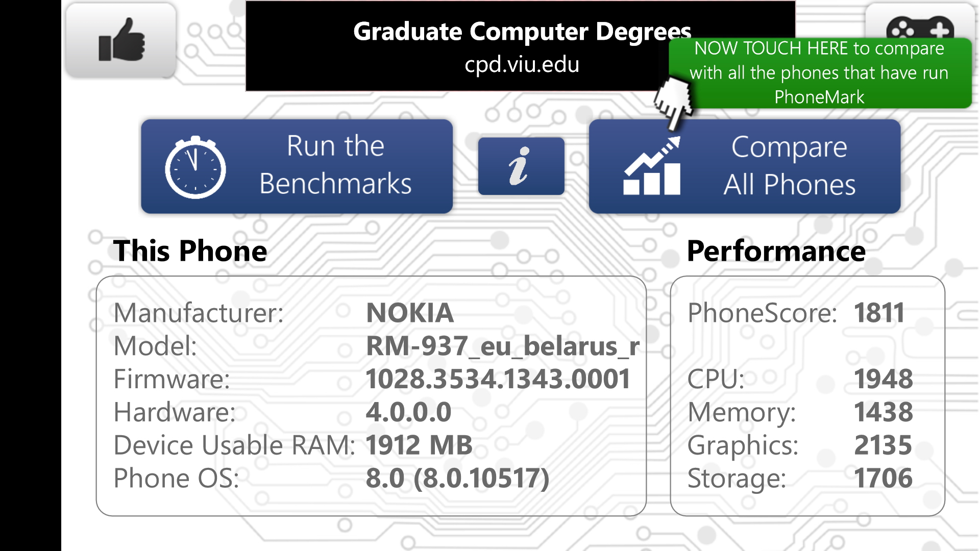Tap the Performance section heading
The image size is (980, 551).
pos(776,251)
